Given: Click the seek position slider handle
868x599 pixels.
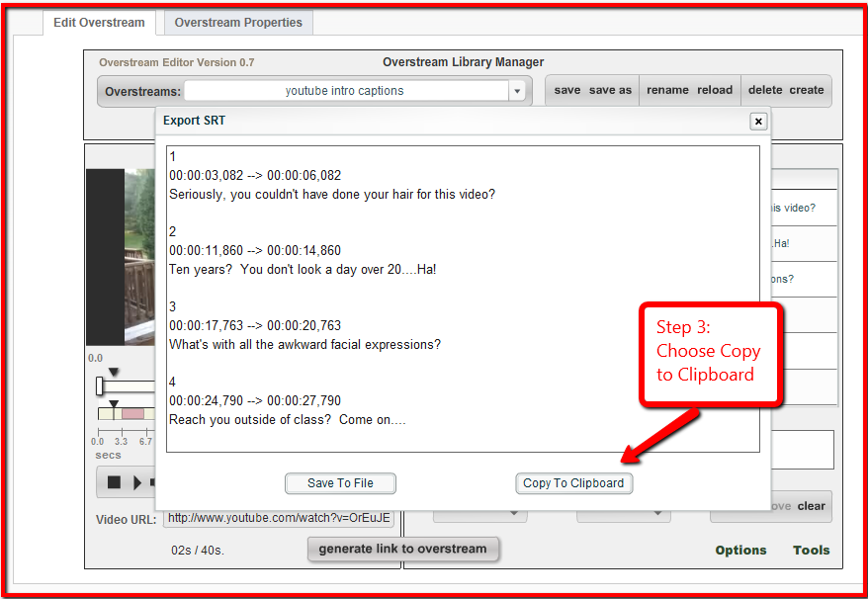Looking at the screenshot, I should (x=100, y=385).
